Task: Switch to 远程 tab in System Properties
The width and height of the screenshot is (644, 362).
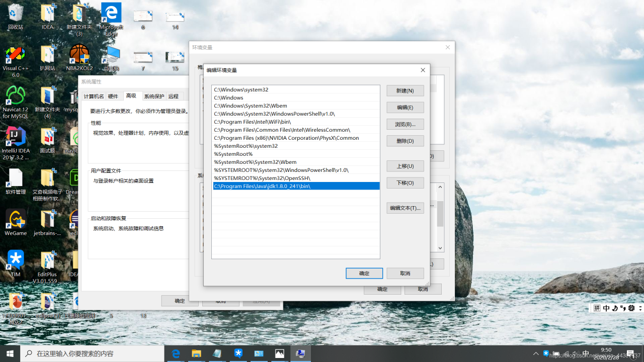Action: (174, 97)
